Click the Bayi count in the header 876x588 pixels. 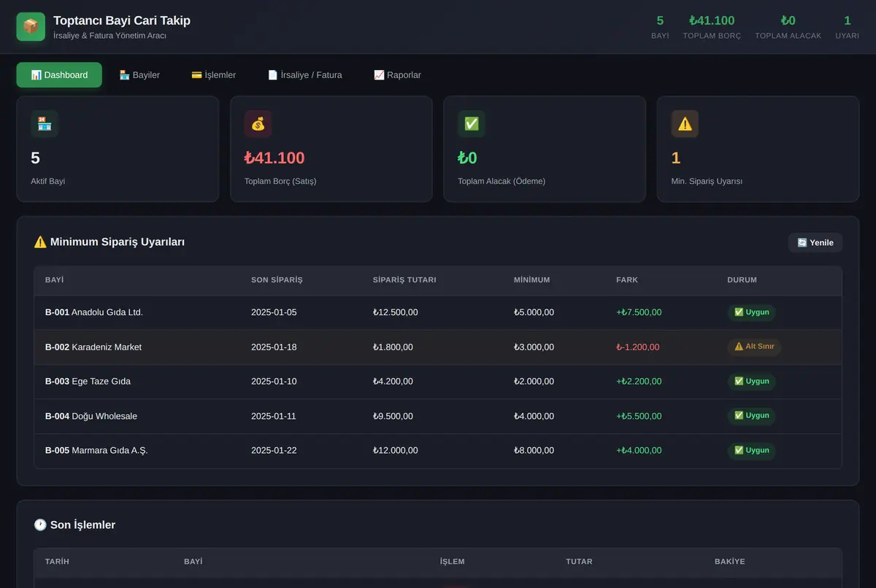click(x=660, y=27)
